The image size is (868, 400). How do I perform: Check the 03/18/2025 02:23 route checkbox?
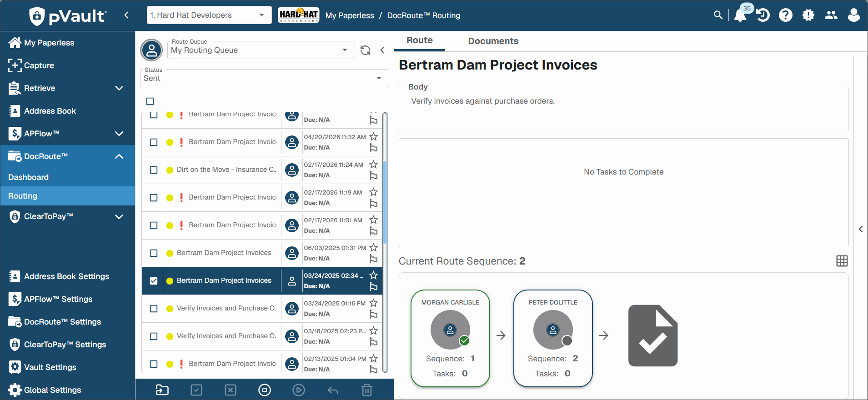click(154, 336)
